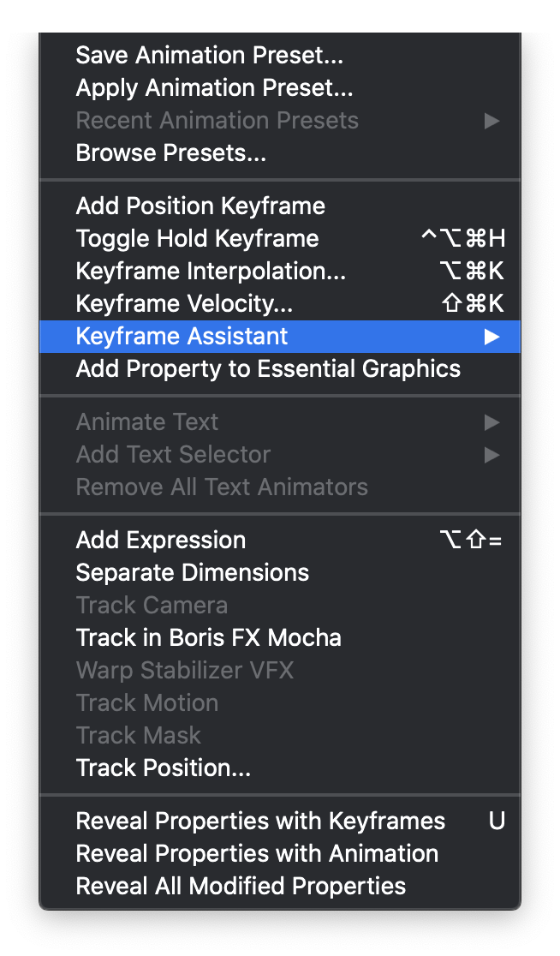Expand the Recent Animation Presets arrow
Screen dimensions: 560x956
tap(491, 121)
